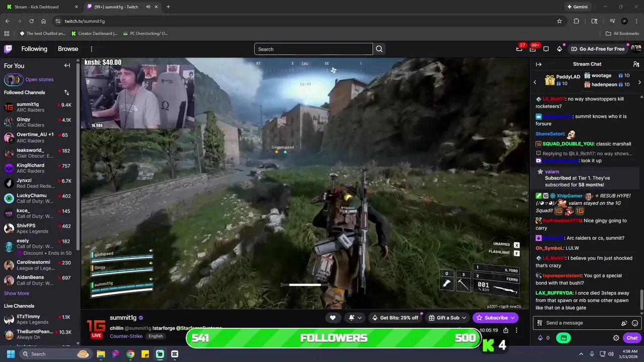Open the user profile avatar menu
644x362 pixels.
(x=636, y=49)
